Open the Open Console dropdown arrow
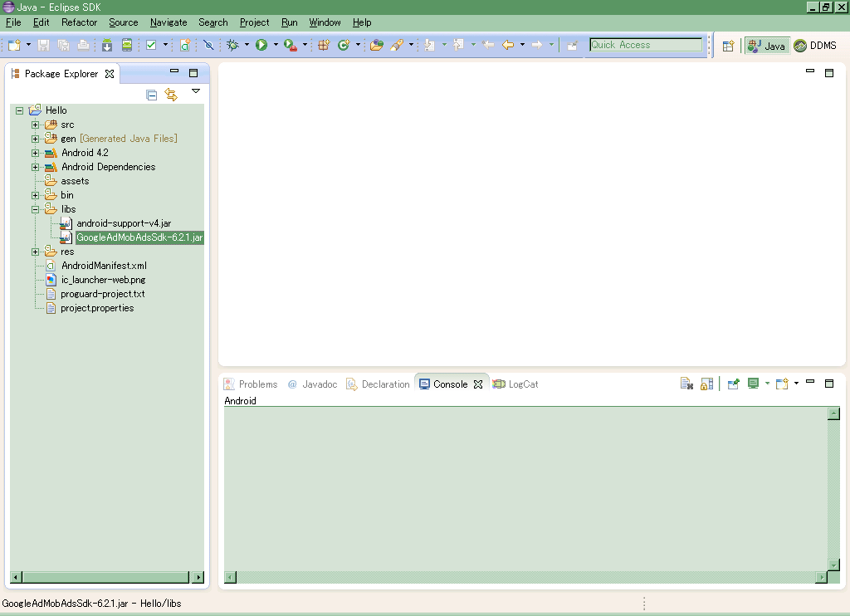The height and width of the screenshot is (616, 850). point(796,384)
